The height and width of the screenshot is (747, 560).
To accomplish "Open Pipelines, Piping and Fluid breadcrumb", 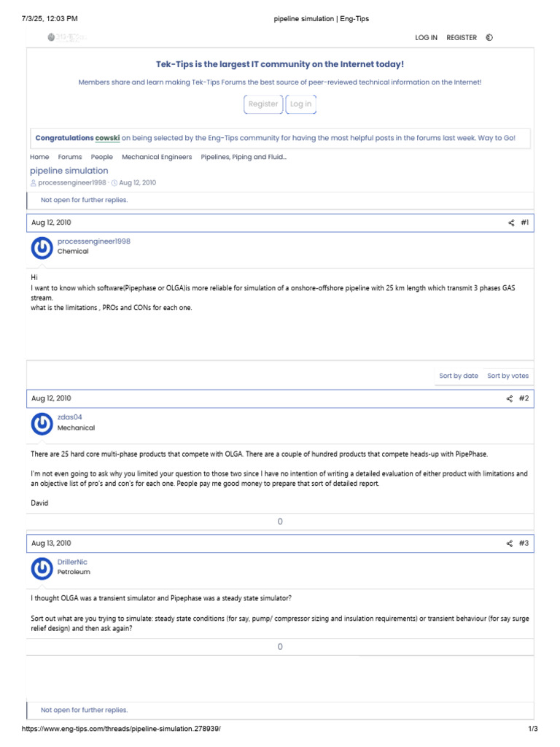I will [x=244, y=157].
